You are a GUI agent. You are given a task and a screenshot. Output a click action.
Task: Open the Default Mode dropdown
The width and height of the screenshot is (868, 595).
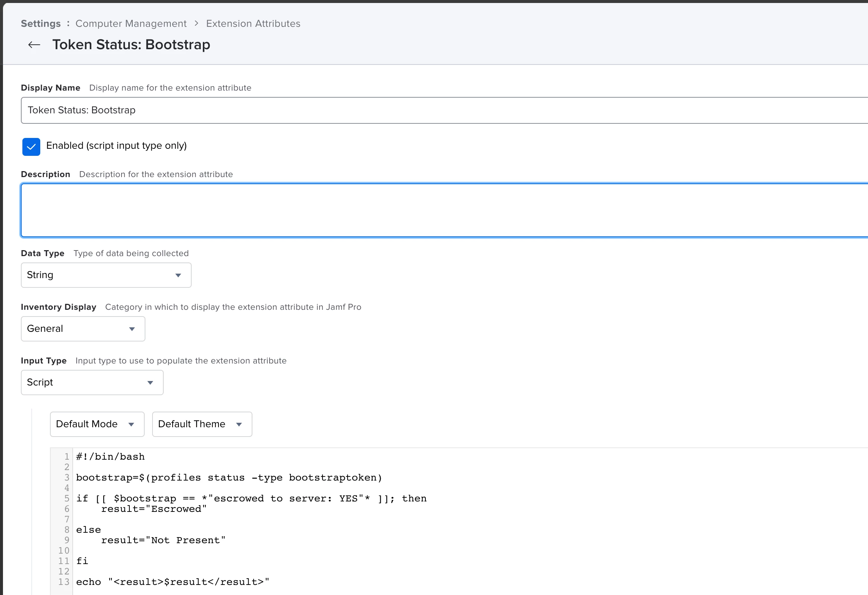(97, 424)
